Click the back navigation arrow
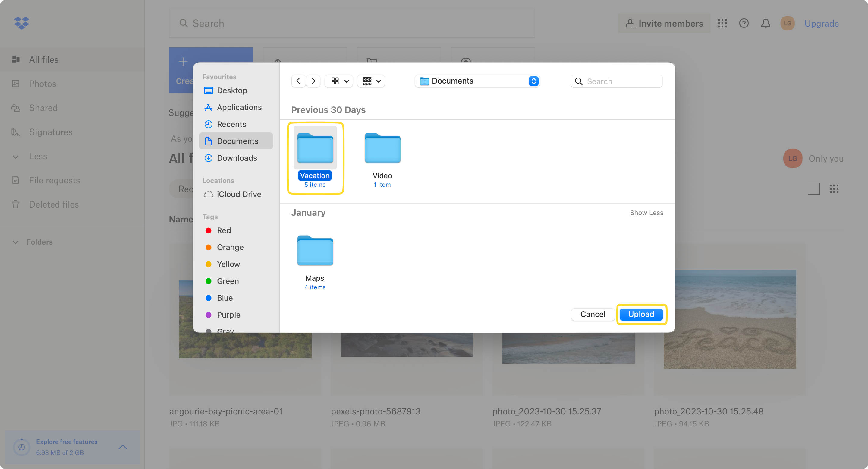 tap(298, 81)
